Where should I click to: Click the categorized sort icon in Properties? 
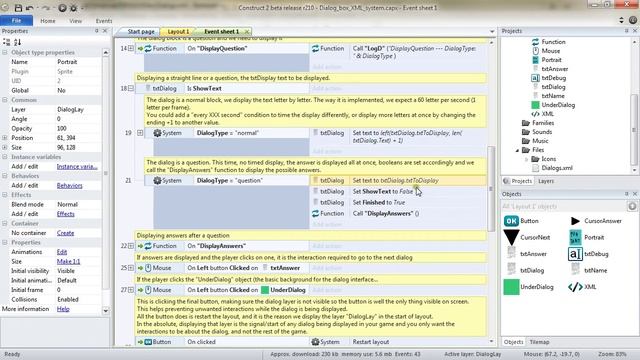(7, 42)
